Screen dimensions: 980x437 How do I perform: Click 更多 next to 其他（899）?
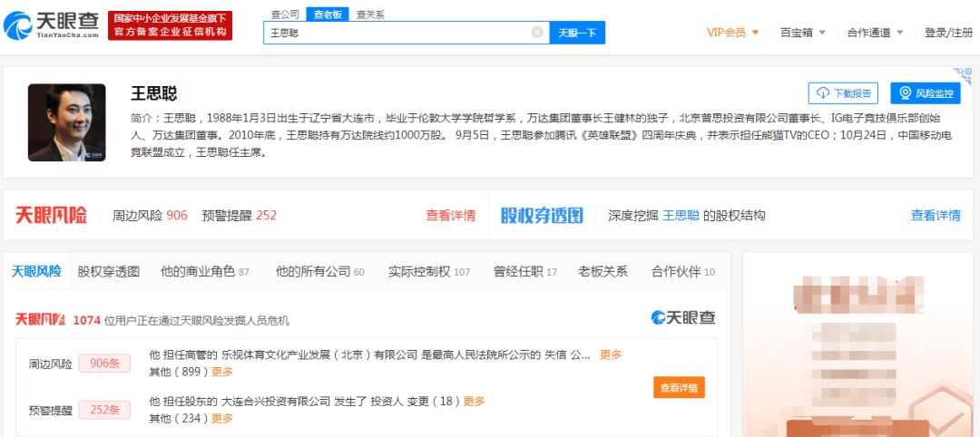[x=222, y=372]
